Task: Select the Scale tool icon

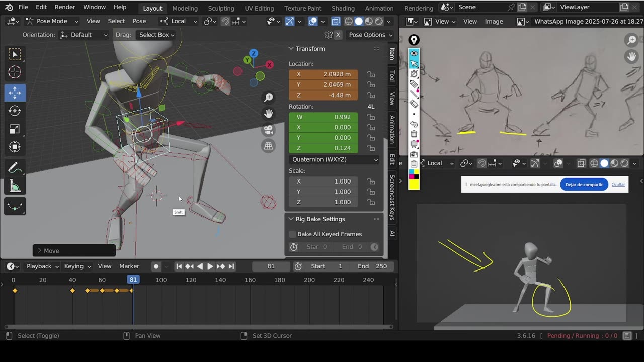Action: click(x=15, y=129)
